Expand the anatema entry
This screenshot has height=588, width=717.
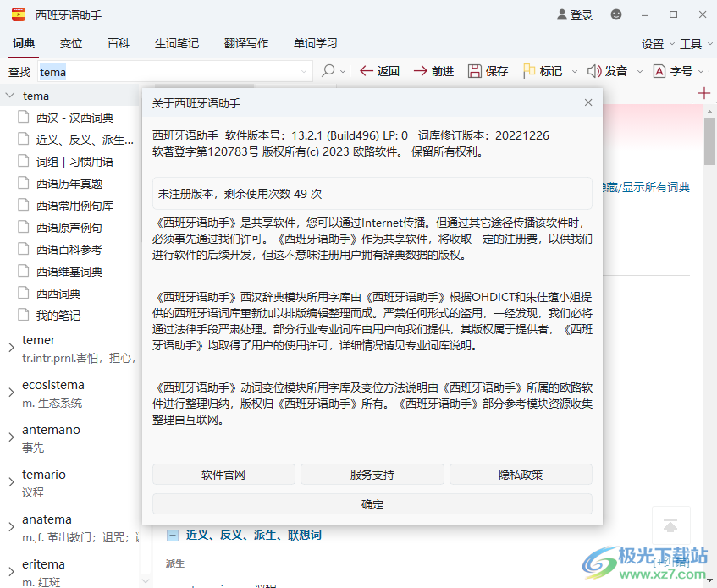(11, 526)
